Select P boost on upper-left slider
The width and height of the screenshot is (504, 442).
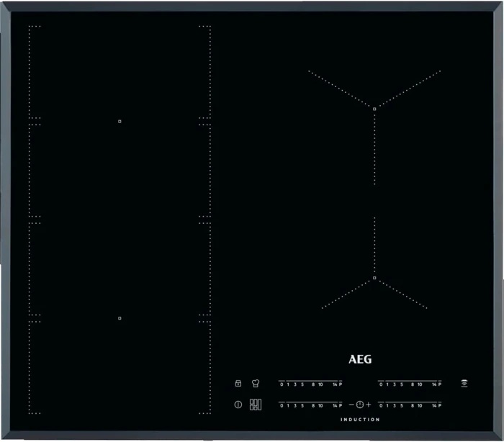coord(341,384)
